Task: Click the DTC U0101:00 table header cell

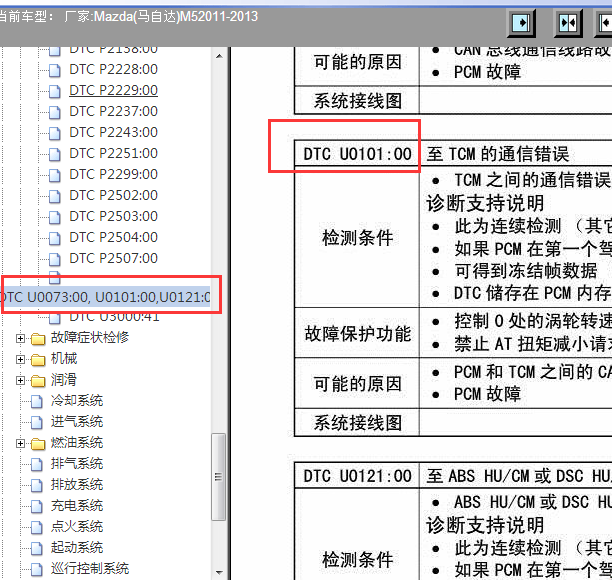Action: [357, 154]
